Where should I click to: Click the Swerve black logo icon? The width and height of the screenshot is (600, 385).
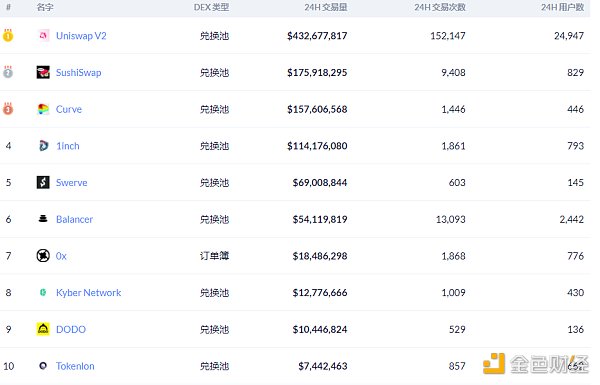[43, 182]
